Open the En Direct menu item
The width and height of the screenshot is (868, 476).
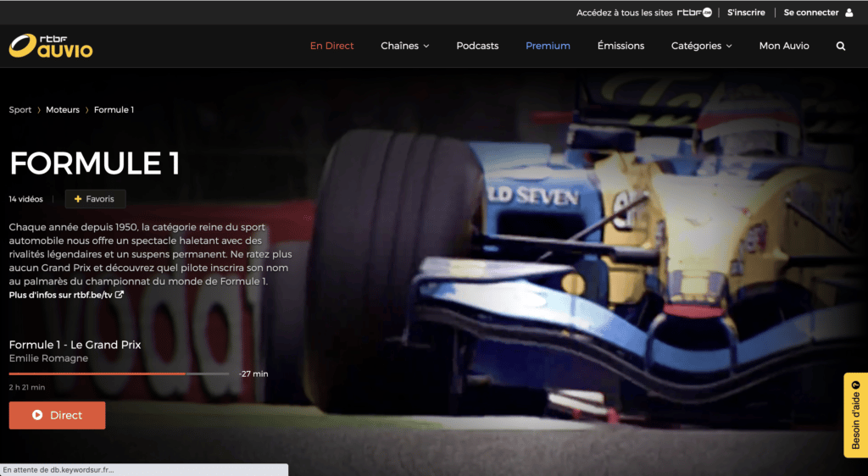pyautogui.click(x=331, y=46)
